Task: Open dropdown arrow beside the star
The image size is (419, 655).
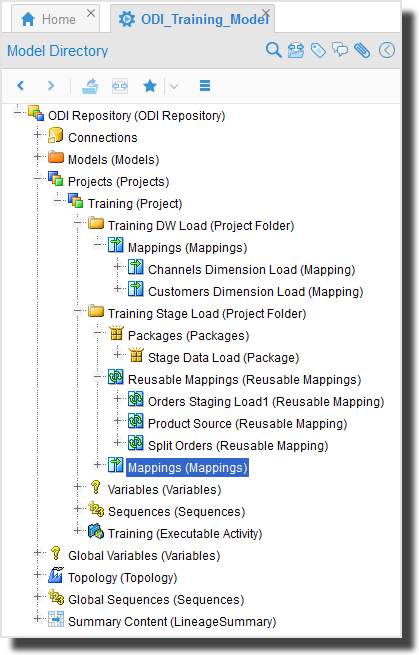Action: point(174,86)
